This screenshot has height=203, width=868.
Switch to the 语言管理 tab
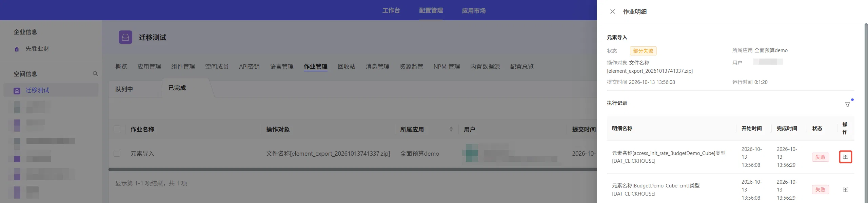281,67
